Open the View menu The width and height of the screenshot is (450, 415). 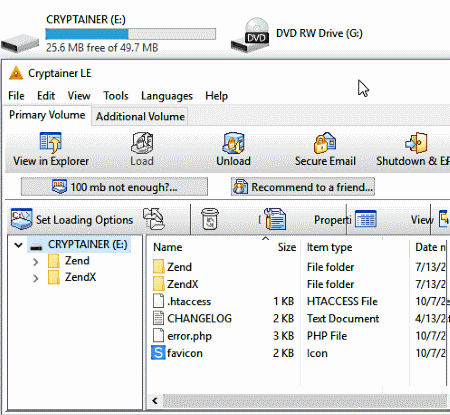coord(79,96)
